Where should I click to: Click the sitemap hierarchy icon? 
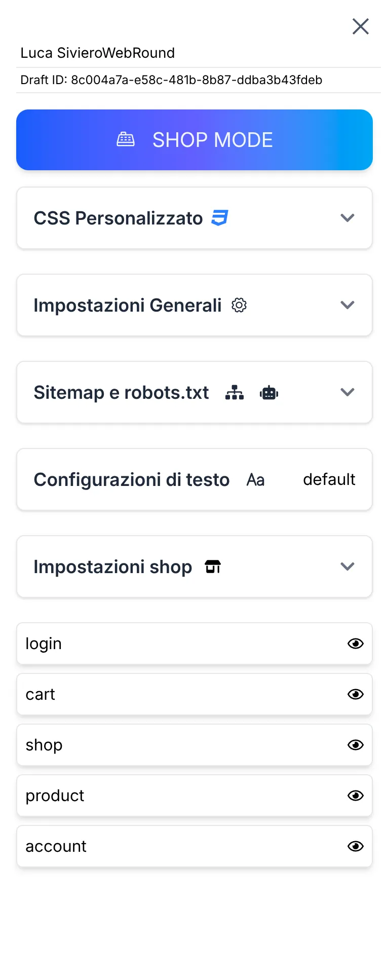[x=235, y=393]
